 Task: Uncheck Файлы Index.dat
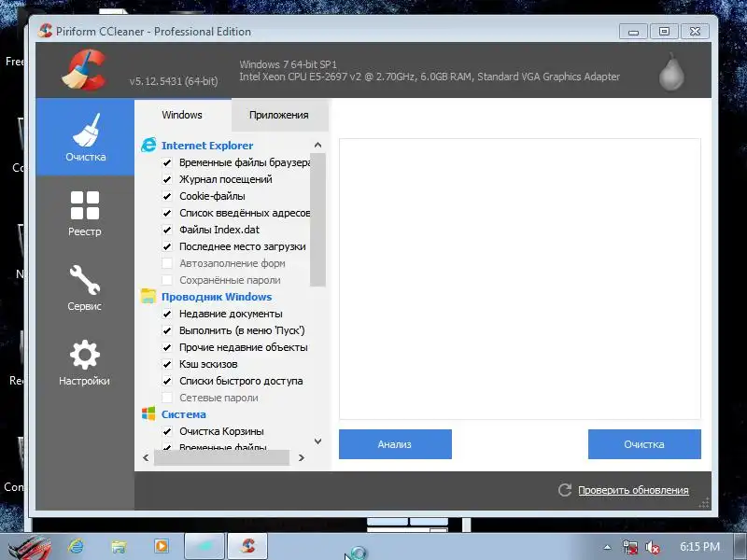tap(167, 230)
